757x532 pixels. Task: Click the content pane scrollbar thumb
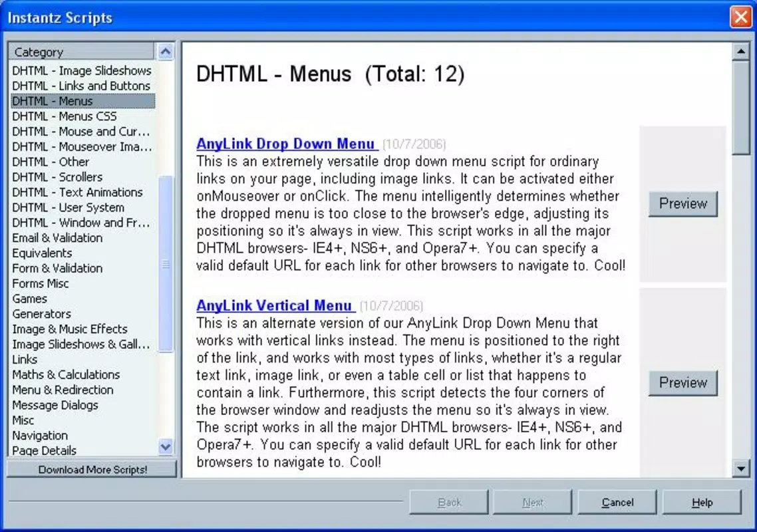tap(741, 107)
